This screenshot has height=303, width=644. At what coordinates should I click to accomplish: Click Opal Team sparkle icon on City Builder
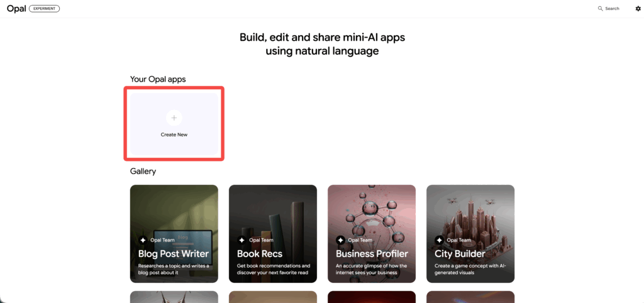439,240
